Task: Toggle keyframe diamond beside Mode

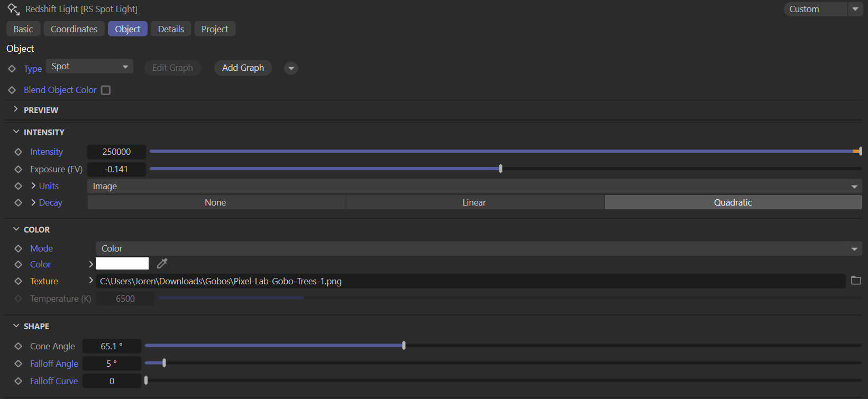Action: pos(18,248)
